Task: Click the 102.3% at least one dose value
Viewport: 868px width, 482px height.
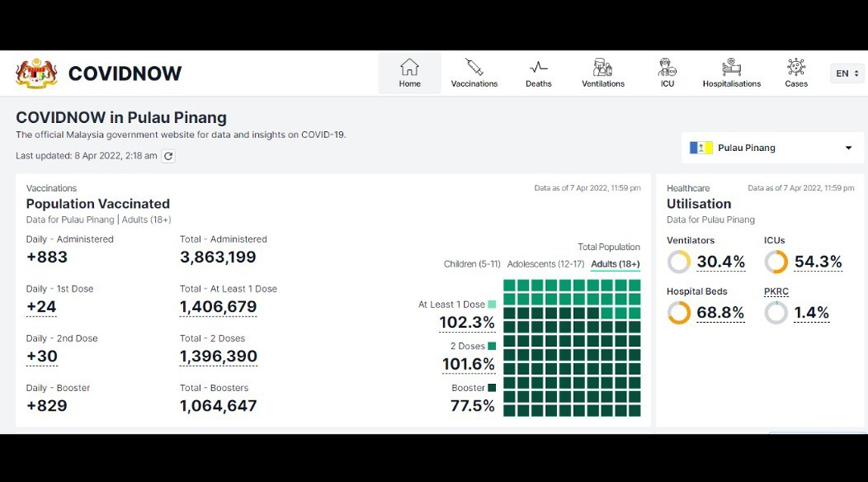Action: point(467,323)
